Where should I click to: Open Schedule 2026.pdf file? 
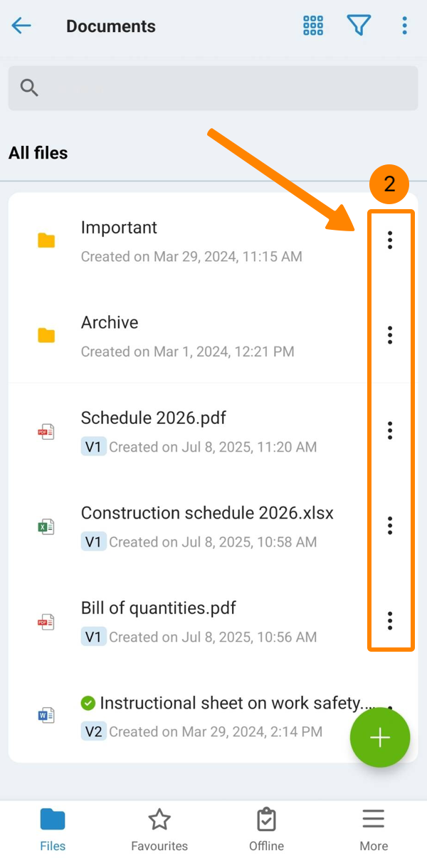[154, 418]
